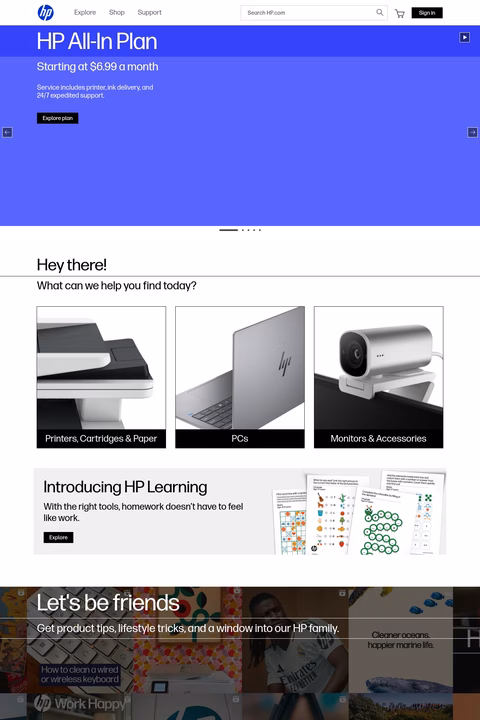The width and height of the screenshot is (480, 720).
Task: Select the last carousel dot indicator
Action: (x=260, y=230)
